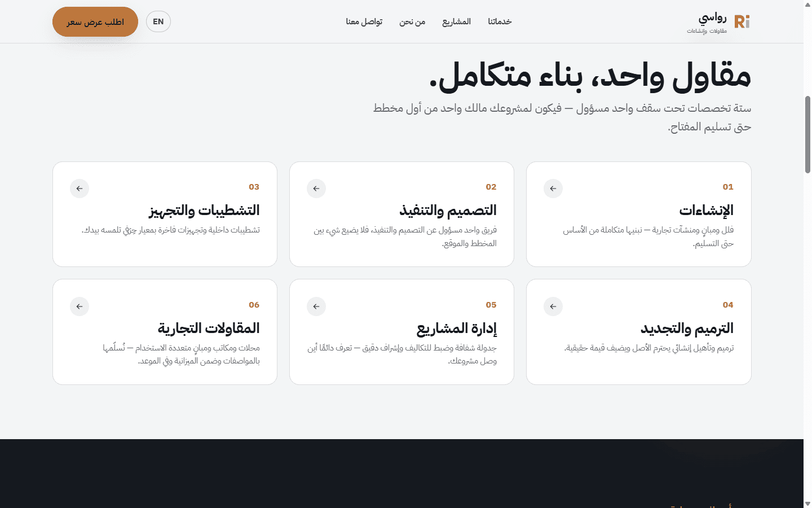Click description starting فلل ومبانٍ ومنشآت تجارية
The width and height of the screenshot is (812, 508).
pos(648,237)
